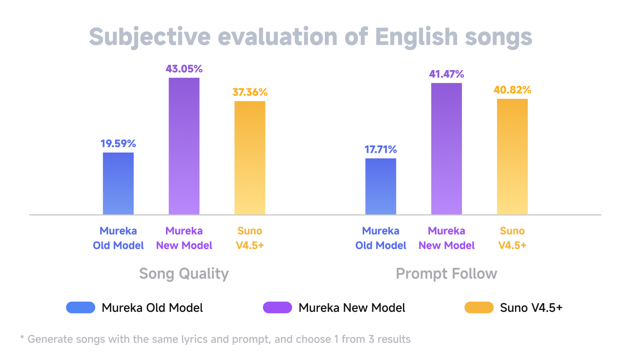Click the Mureka New Model axis label under Prompt Follow
The image size is (631, 364).
click(446, 238)
